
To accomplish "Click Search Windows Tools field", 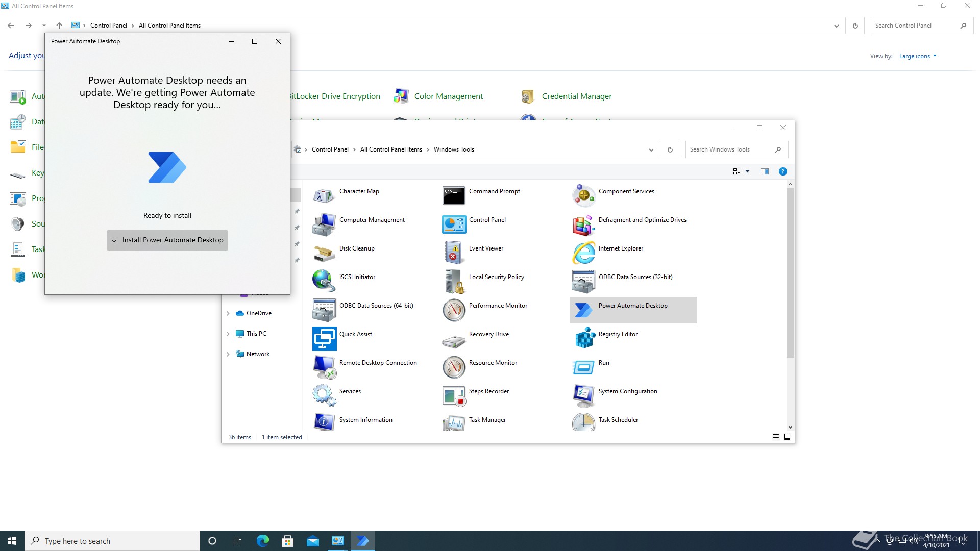I will tap(737, 149).
